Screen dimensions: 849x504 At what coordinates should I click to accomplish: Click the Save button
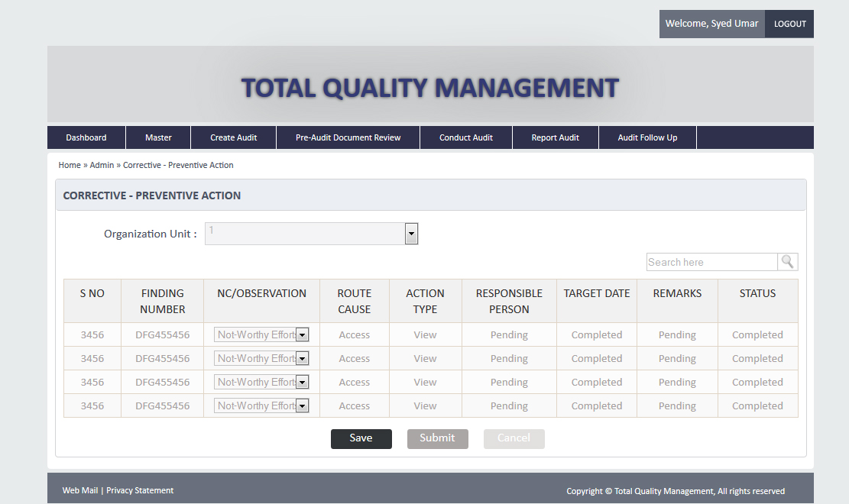pyautogui.click(x=361, y=438)
